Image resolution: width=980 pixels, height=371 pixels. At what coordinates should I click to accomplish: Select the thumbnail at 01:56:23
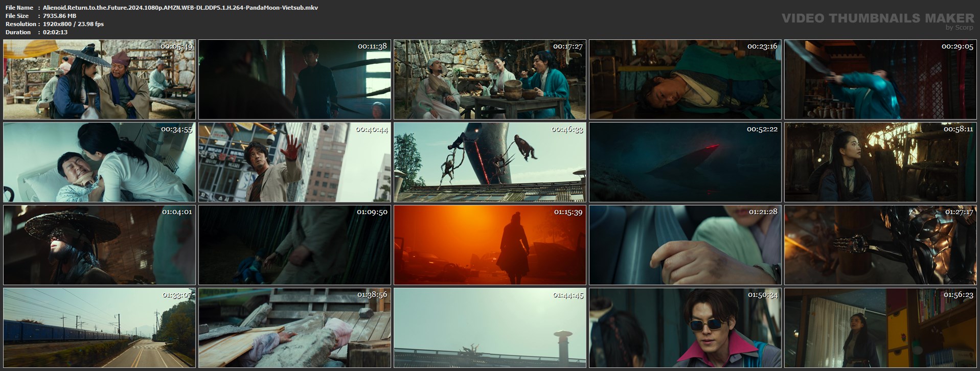pos(881,328)
